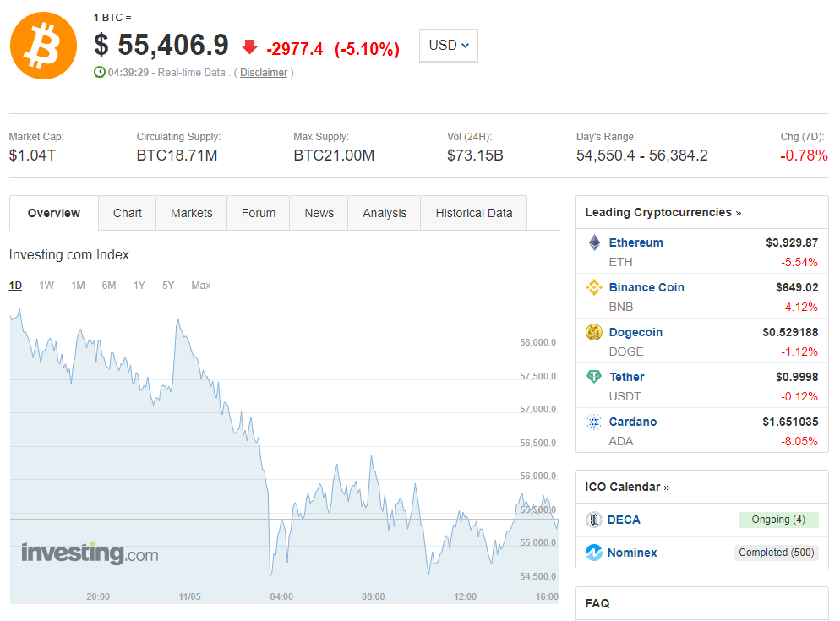Viewport: 840px width, 621px height.
Task: Click the 7-day change value -0.78%
Action: click(804, 155)
